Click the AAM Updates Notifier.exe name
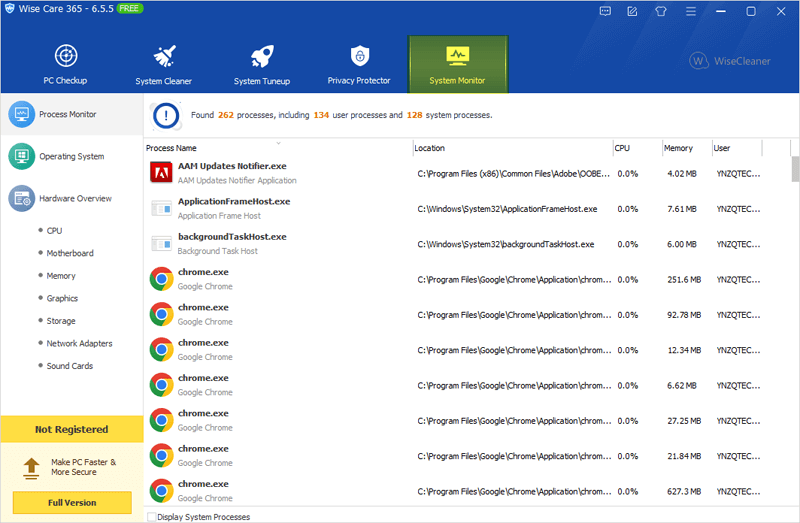Image resolution: width=800 pixels, height=523 pixels. 232,166
